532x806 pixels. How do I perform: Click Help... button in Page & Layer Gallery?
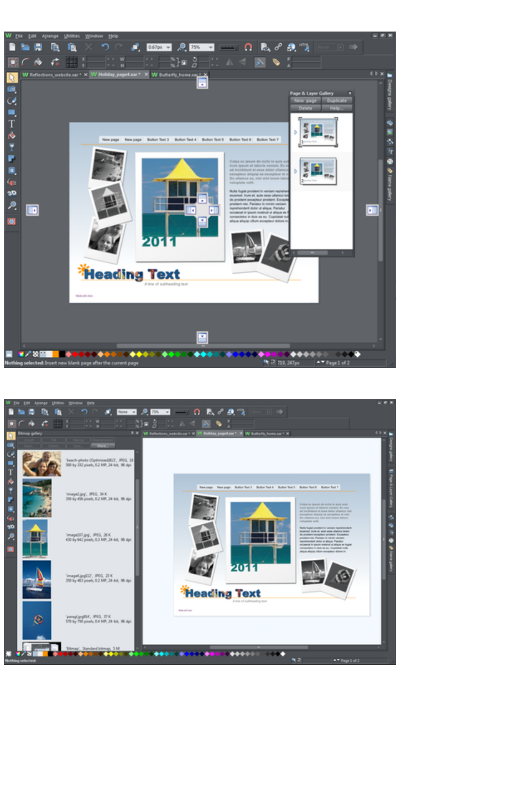click(x=336, y=108)
